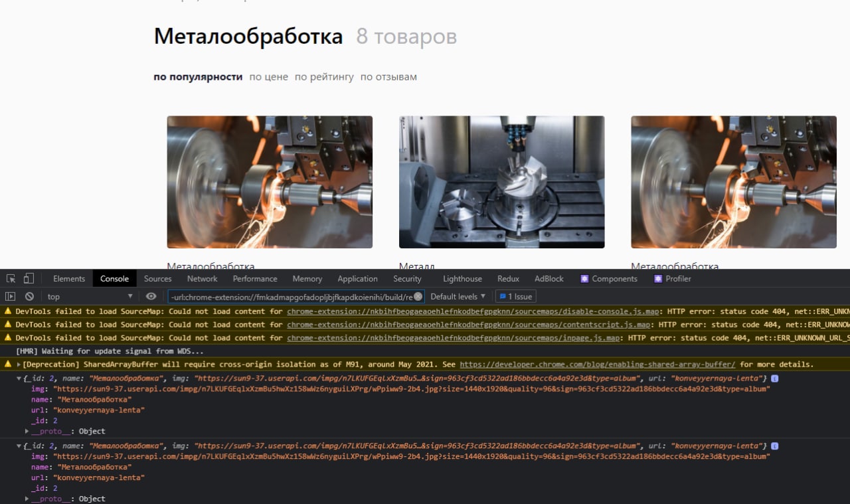Expand __proto__ of second logged object
Screen dimensions: 850x504
click(x=27, y=499)
